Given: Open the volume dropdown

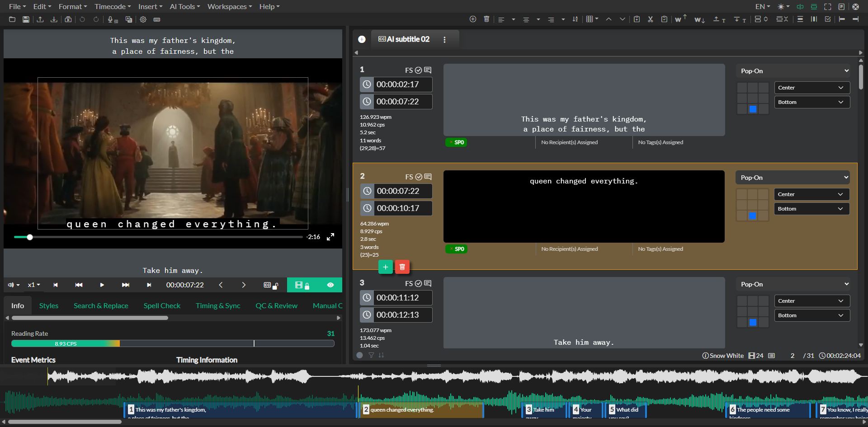Looking at the screenshot, I should tap(14, 285).
